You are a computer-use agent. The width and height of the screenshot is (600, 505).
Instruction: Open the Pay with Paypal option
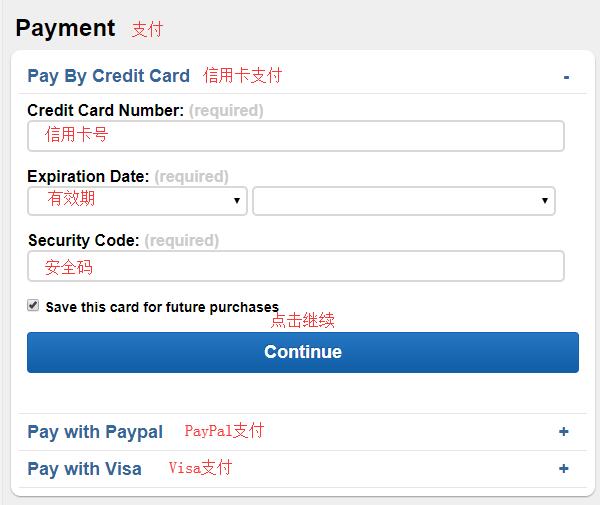[95, 432]
